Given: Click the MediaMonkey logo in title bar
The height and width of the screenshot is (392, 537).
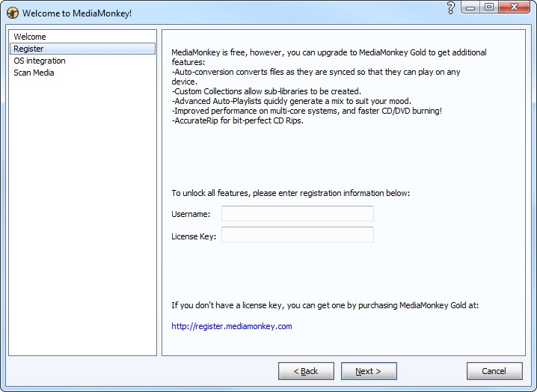Looking at the screenshot, I should [x=12, y=13].
